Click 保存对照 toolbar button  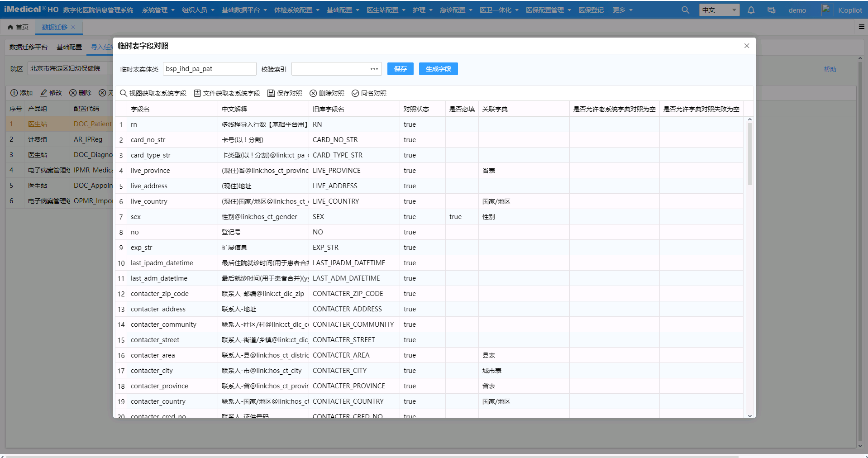click(285, 93)
